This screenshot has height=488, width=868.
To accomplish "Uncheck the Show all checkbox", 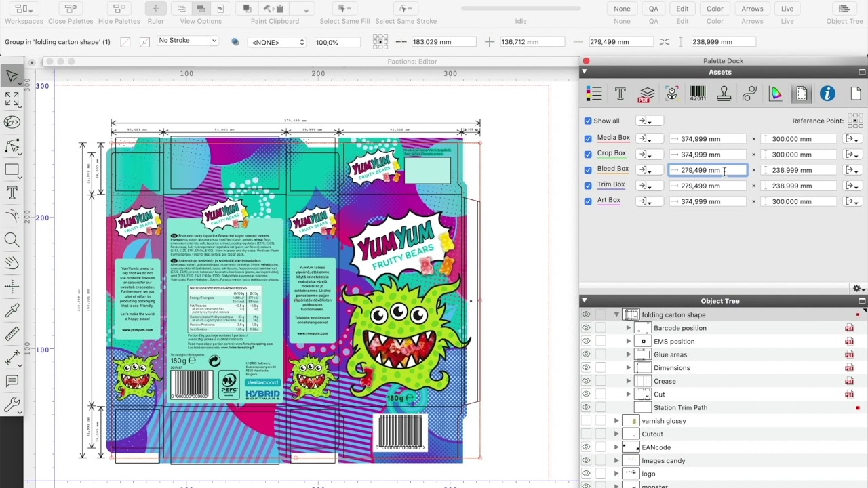I will point(588,121).
